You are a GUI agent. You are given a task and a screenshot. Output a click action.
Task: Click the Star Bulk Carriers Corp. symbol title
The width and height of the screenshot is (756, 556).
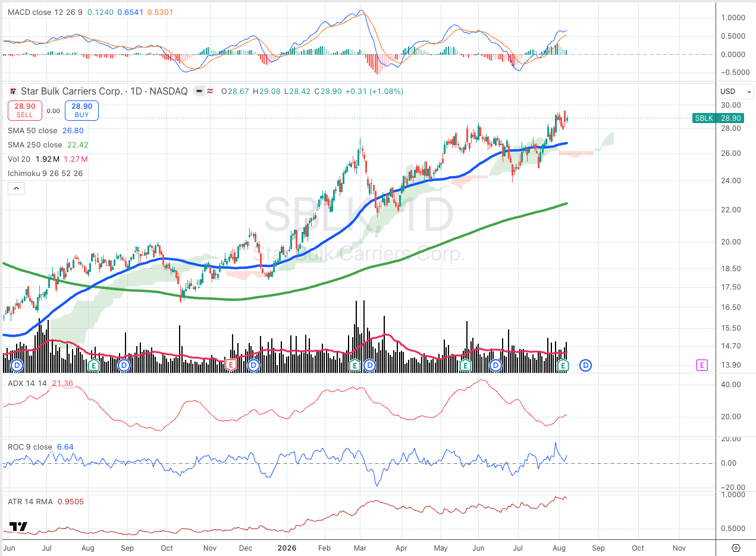tap(71, 92)
